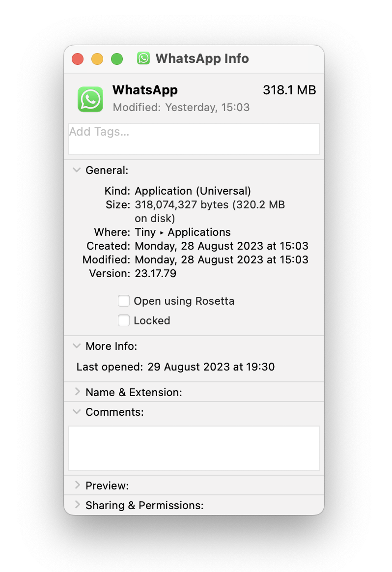Collapse the More Info section
Image resolution: width=392 pixels, height=572 pixels.
(77, 346)
